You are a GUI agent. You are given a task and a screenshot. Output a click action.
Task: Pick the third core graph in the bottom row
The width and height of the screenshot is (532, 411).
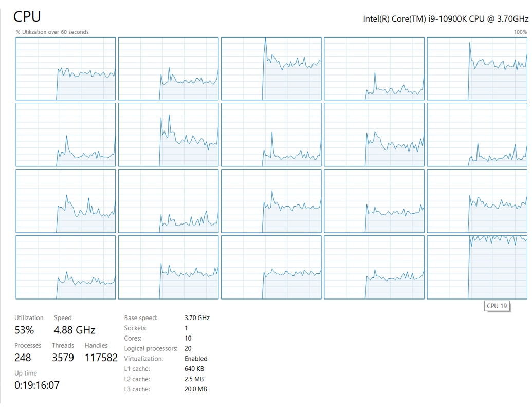tap(271, 267)
